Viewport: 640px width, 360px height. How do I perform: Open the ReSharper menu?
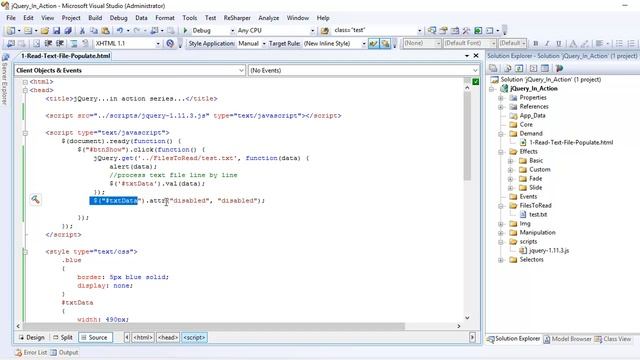coord(237,18)
